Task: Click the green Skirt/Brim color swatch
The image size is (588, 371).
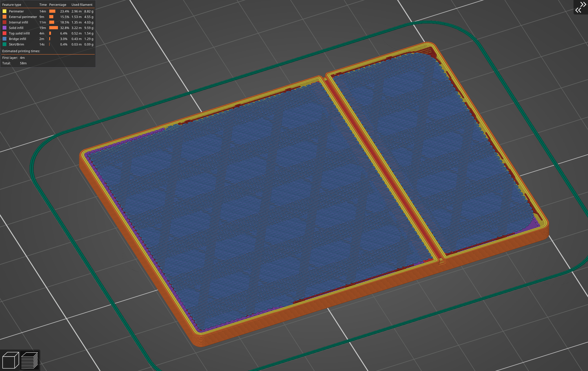Action: coord(4,44)
